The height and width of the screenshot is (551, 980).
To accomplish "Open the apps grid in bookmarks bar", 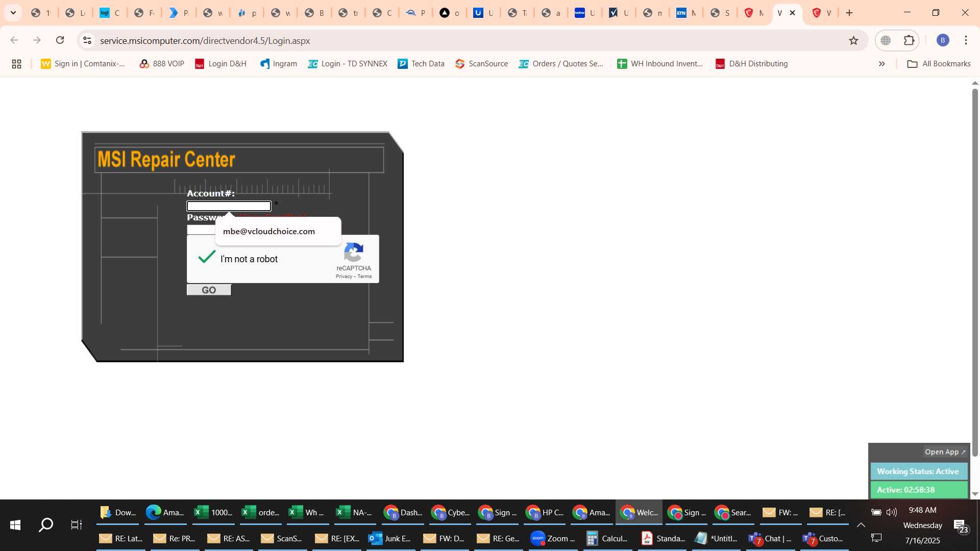I will (16, 64).
